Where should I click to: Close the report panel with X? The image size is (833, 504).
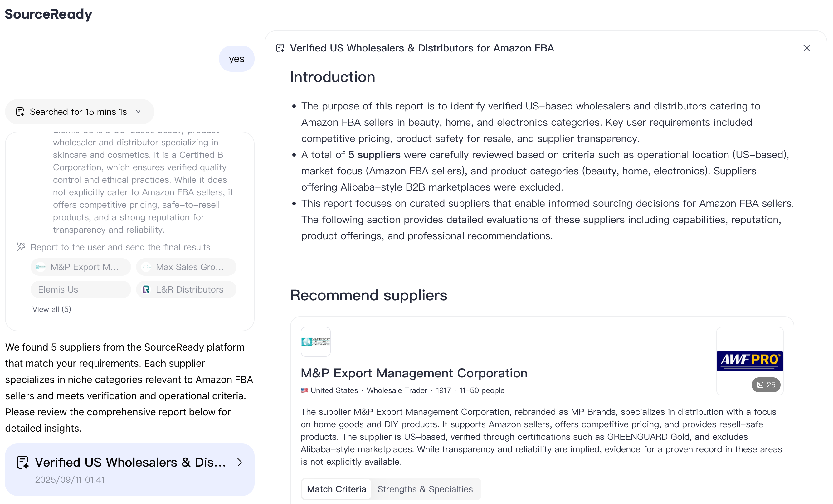pyautogui.click(x=806, y=48)
